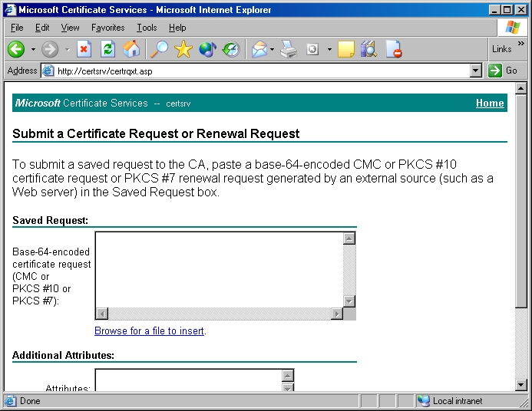Click Saved Request box scroll-left arrow
This screenshot has width=532, height=411.
[x=102, y=314]
